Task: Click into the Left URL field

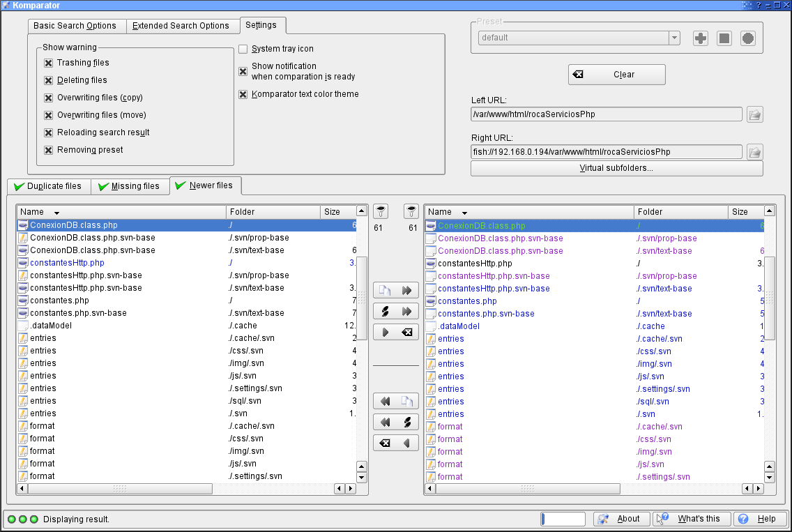Action: (607, 114)
